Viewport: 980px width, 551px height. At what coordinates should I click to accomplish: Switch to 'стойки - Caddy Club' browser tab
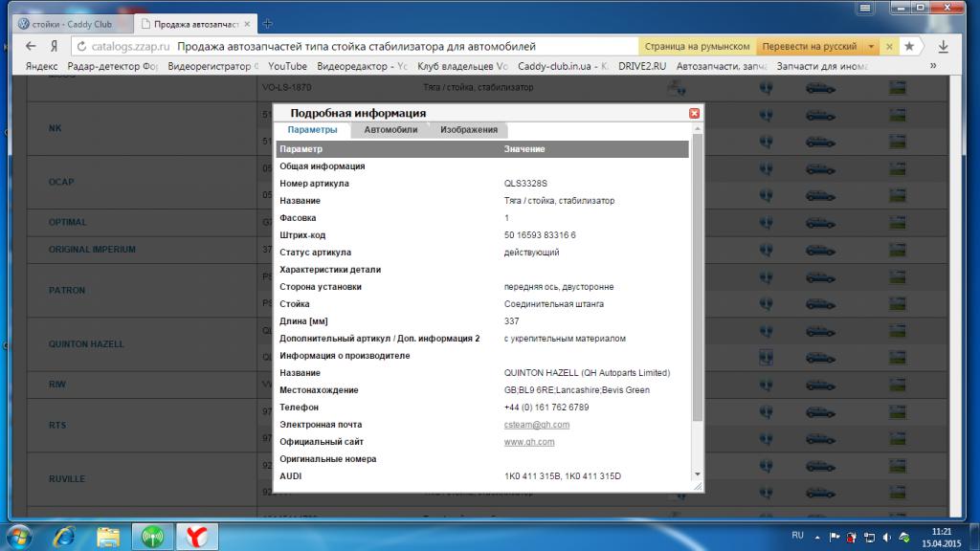(72, 24)
